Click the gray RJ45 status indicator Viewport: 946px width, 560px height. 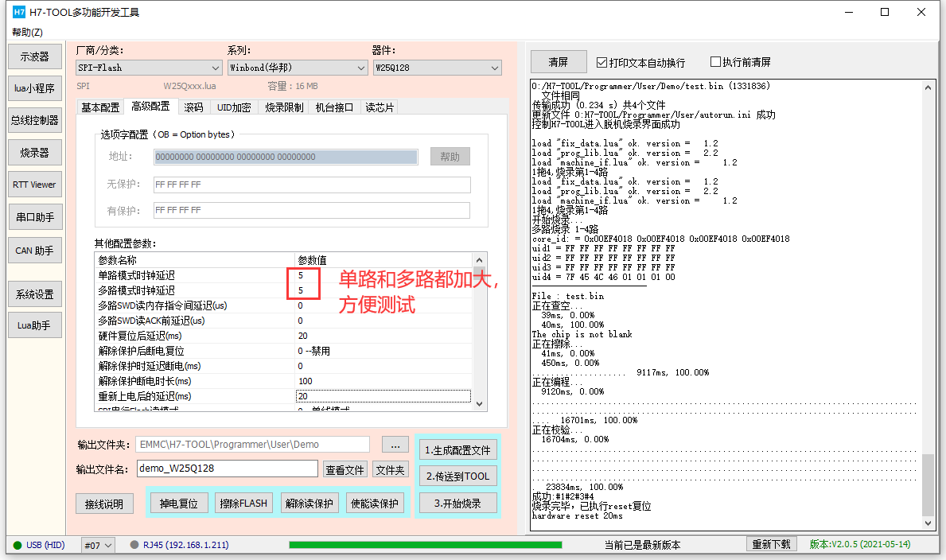click(134, 544)
